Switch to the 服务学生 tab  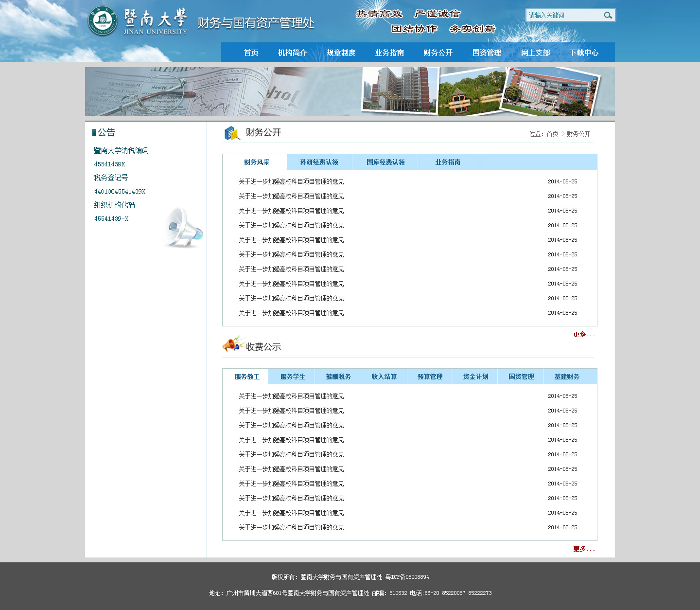[x=293, y=377]
